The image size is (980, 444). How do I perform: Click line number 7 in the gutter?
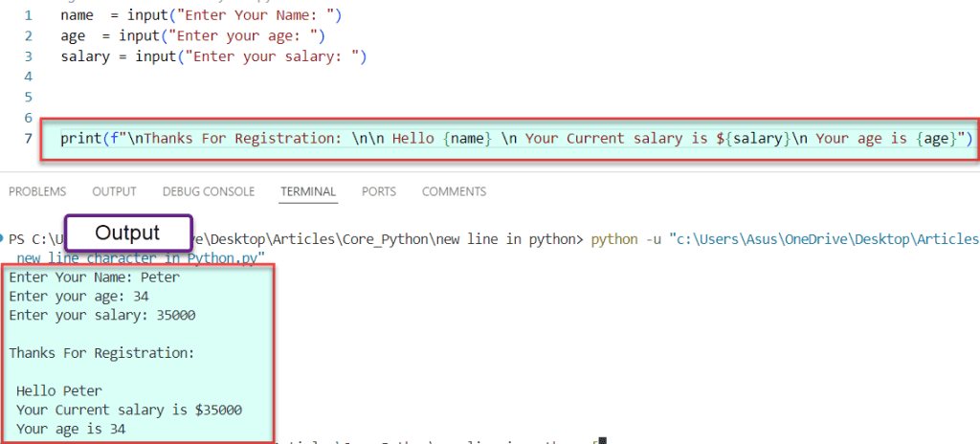pos(28,139)
